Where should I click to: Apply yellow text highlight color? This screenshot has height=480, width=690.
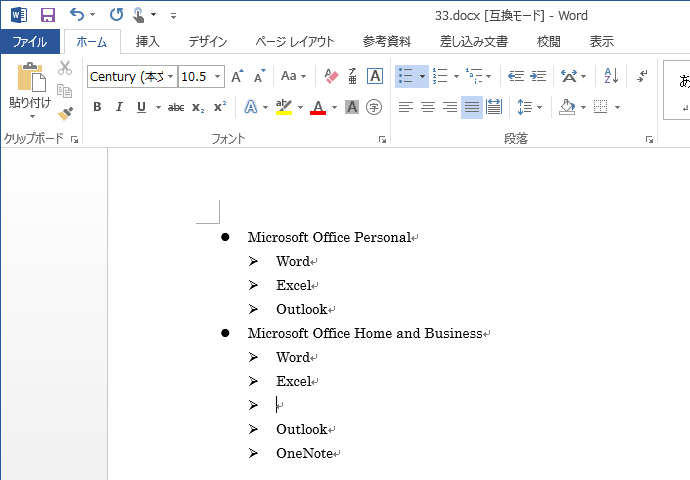pos(284,107)
